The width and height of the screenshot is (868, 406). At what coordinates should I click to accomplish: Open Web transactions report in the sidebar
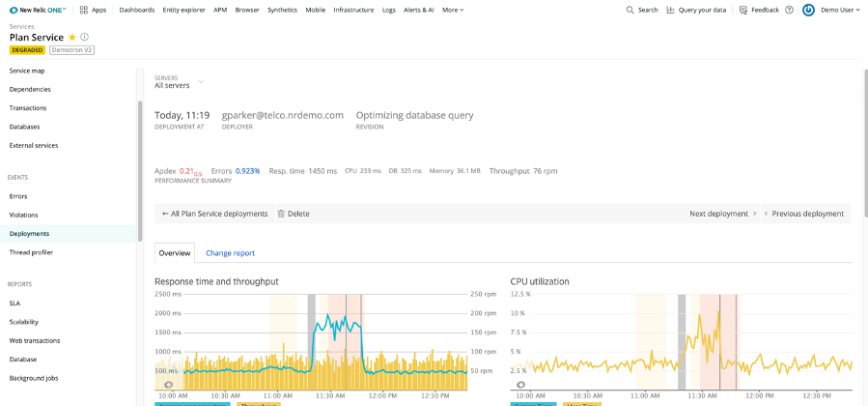click(35, 340)
